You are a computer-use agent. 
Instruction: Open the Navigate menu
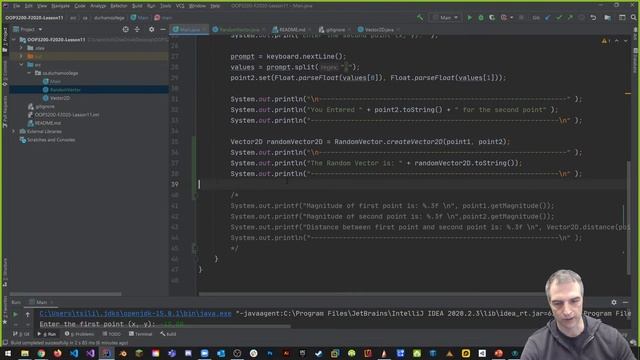point(60,6)
